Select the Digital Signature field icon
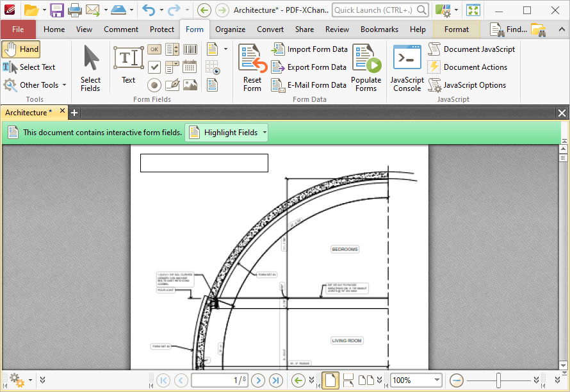570x392 pixels. [172, 85]
